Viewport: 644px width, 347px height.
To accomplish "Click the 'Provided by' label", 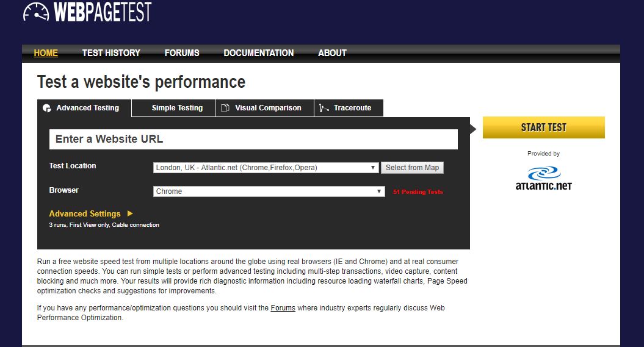I will pos(543,154).
